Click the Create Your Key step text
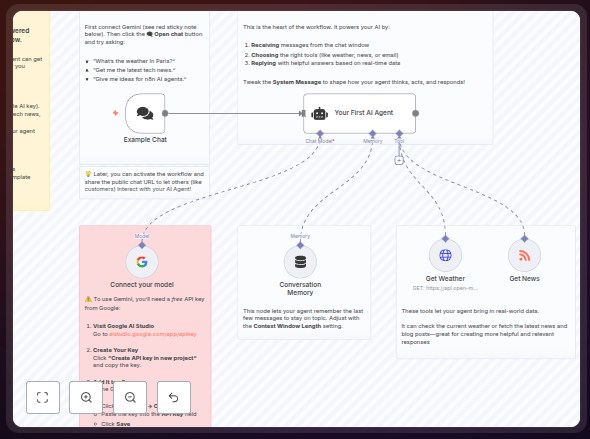590x439 pixels. tap(116, 350)
